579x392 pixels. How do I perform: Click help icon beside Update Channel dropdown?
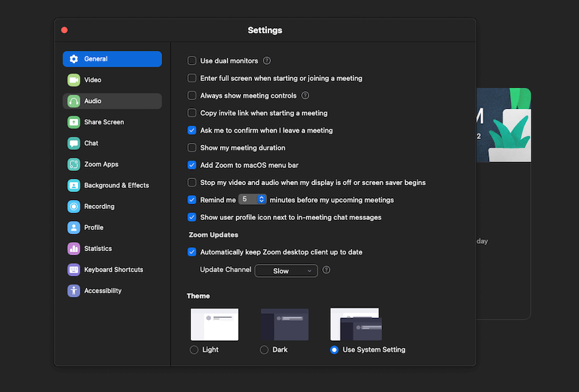click(327, 270)
